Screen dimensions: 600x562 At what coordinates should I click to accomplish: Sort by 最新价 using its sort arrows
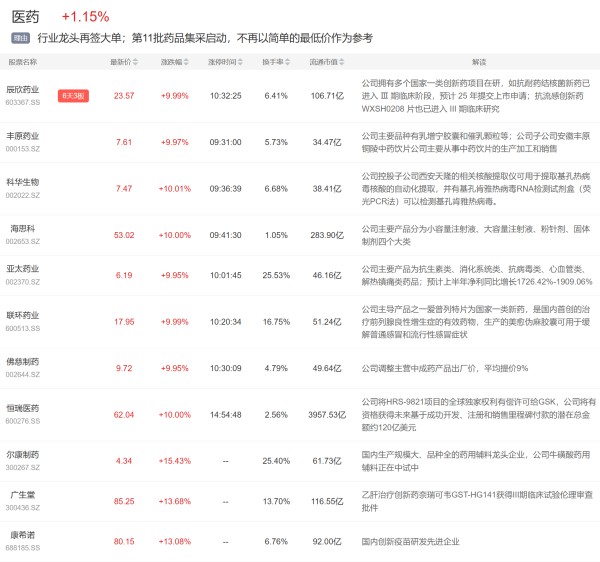click(135, 62)
